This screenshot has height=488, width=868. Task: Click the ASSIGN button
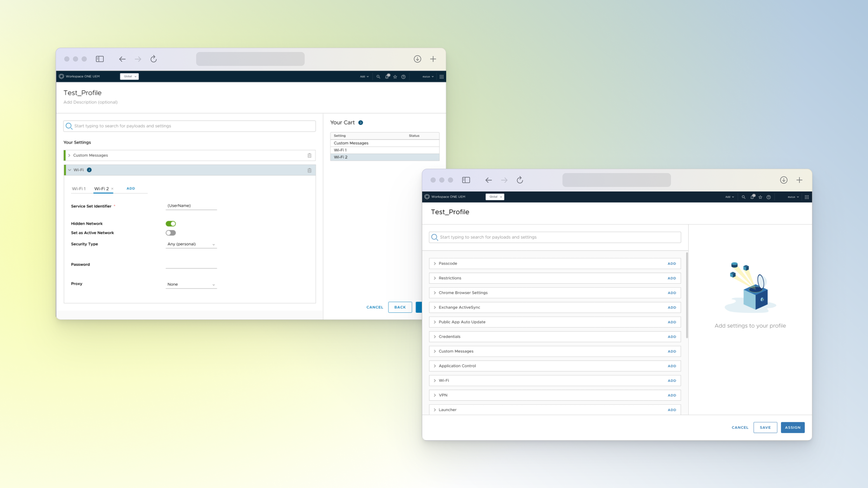792,428
